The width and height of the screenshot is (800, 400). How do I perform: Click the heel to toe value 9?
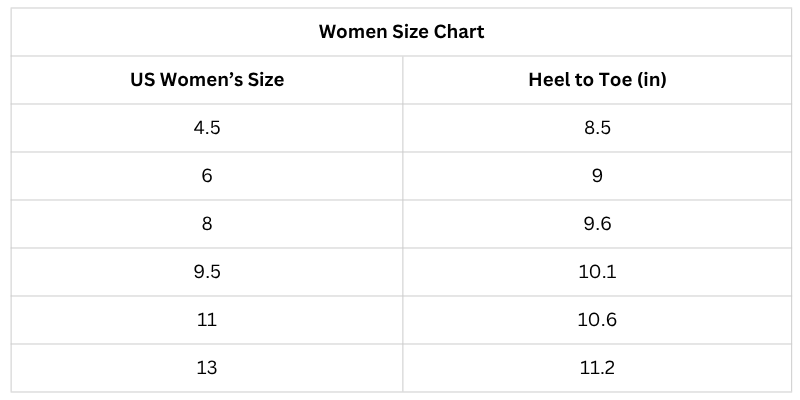coord(597,176)
